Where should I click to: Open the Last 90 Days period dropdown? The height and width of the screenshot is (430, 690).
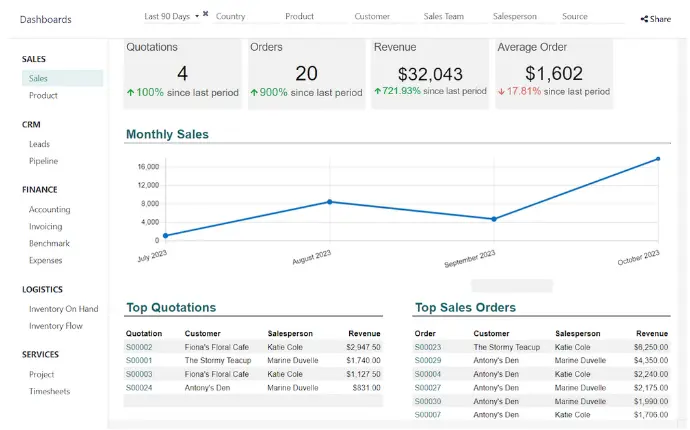click(171, 17)
